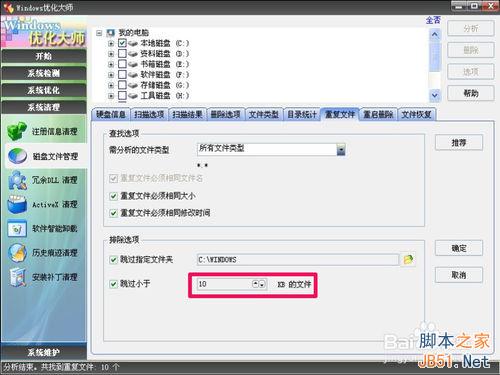Open 所有文件类型 dropdown list
Viewport: 500px width, 375px height.
tap(341, 149)
